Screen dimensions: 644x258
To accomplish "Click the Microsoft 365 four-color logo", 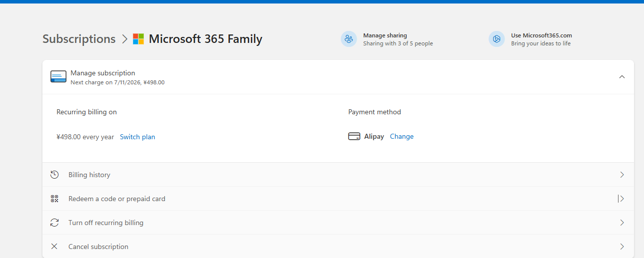I will click(x=138, y=39).
